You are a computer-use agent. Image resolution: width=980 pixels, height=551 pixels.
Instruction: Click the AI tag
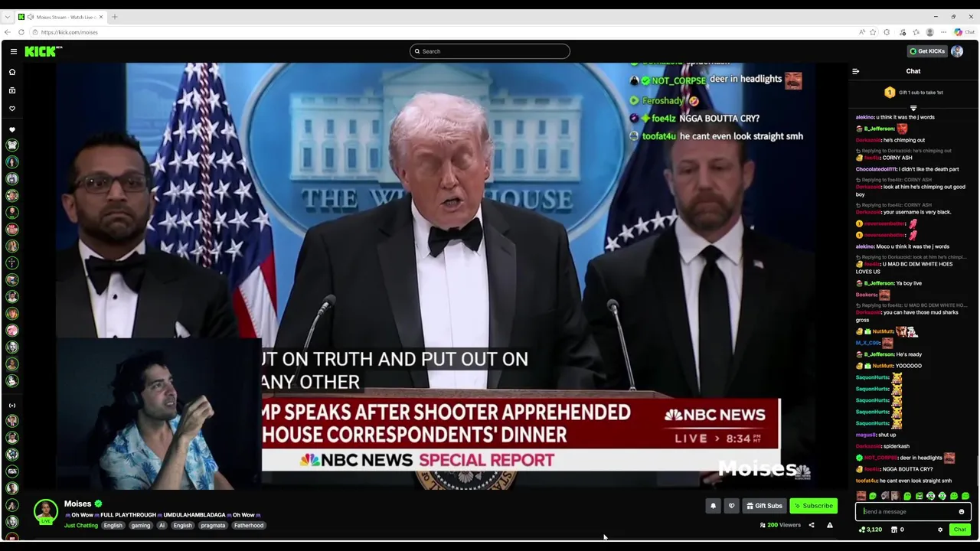[162, 526]
